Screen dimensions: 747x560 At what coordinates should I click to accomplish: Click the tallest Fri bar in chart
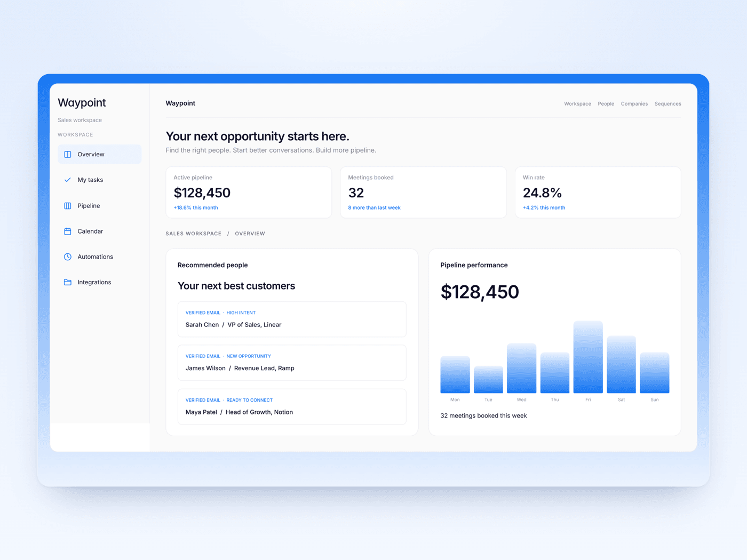coord(588,357)
